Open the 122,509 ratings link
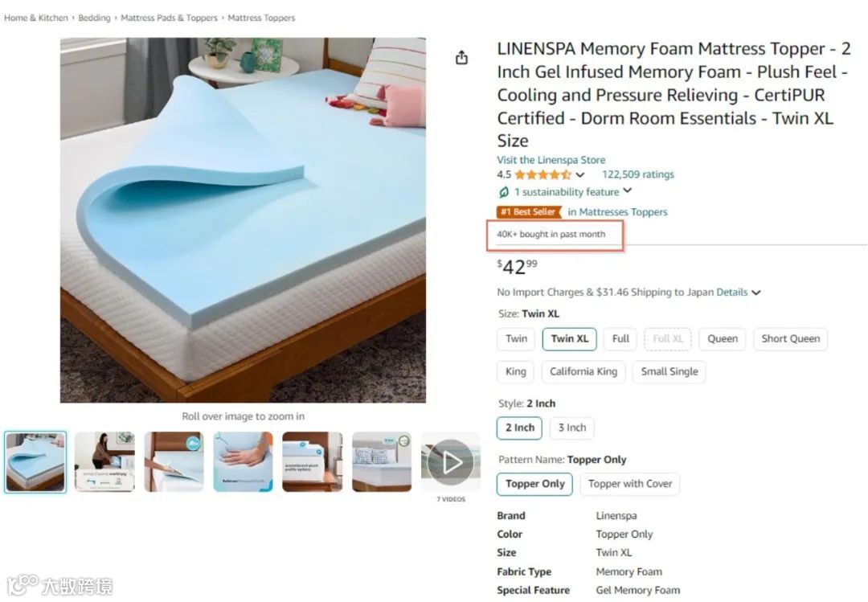Screen dimensions: 868x602 (x=637, y=174)
